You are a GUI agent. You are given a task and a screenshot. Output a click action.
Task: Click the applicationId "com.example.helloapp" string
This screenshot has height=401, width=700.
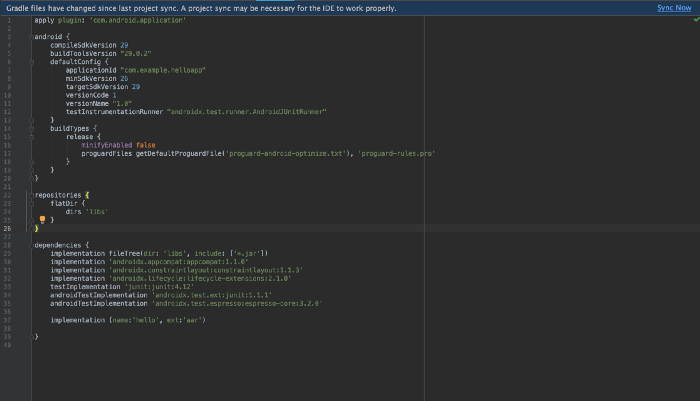(x=163, y=70)
